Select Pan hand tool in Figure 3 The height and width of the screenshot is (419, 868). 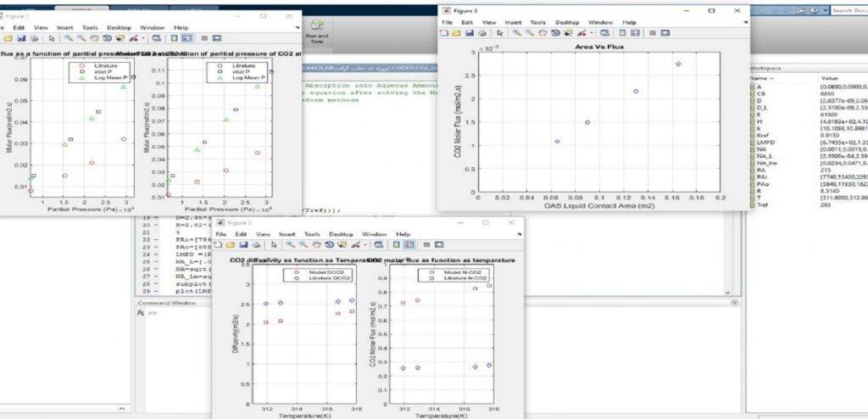point(542,33)
